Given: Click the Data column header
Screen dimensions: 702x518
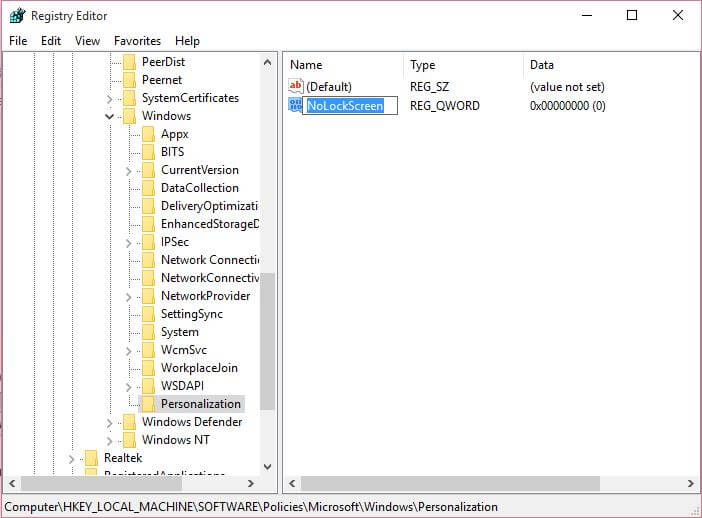Looking at the screenshot, I should click(x=542, y=65).
